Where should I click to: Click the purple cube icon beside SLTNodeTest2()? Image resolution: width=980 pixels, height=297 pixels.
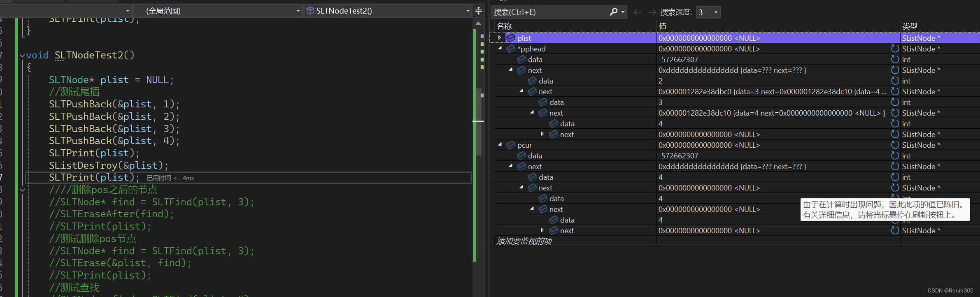(310, 11)
